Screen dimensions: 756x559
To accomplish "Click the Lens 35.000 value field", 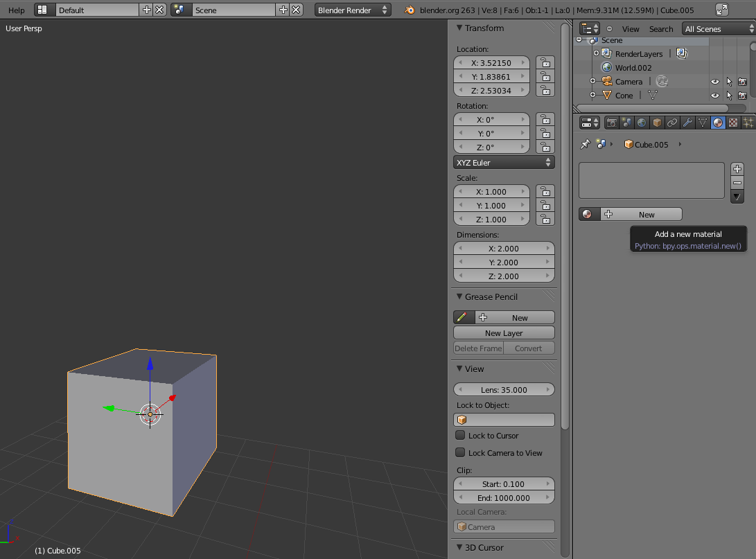I will pyautogui.click(x=504, y=390).
